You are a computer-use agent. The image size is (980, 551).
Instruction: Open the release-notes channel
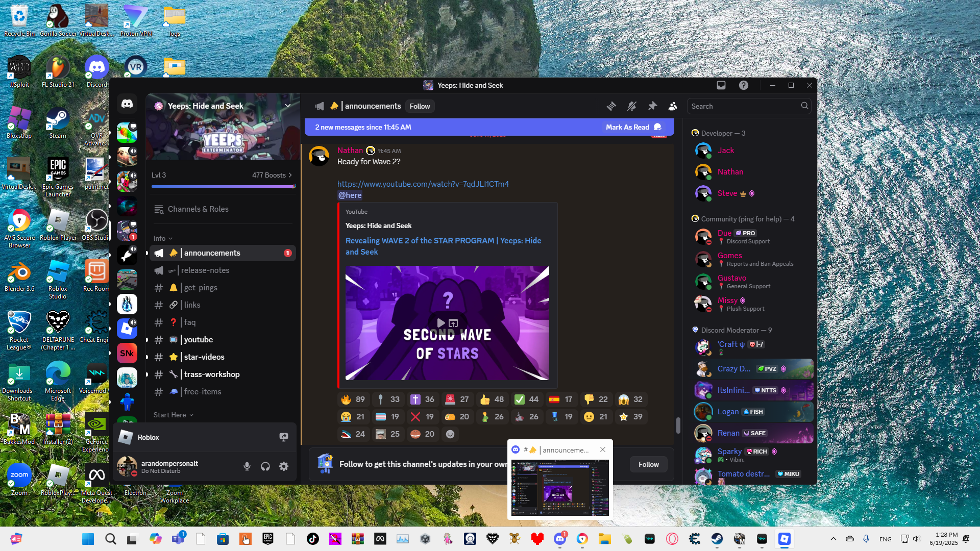[205, 270]
